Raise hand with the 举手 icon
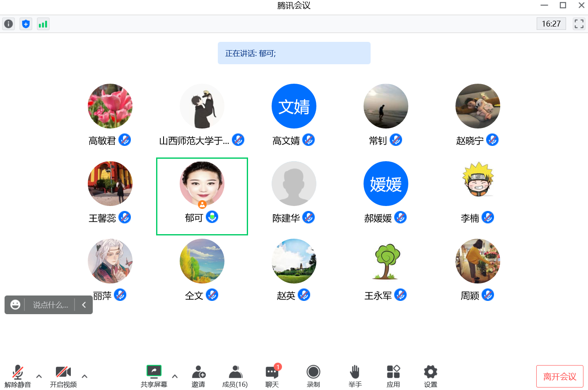The height and width of the screenshot is (390, 588). pos(355,376)
